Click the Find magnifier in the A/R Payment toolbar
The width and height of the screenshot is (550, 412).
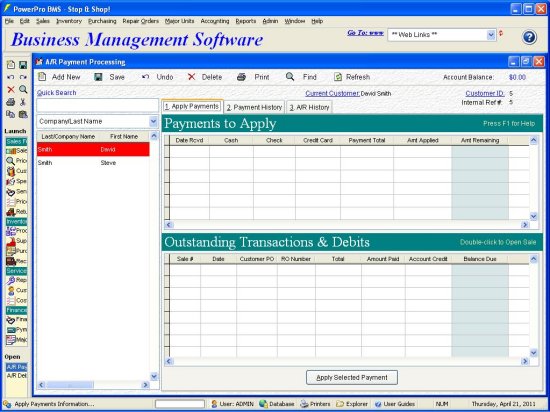[290, 77]
